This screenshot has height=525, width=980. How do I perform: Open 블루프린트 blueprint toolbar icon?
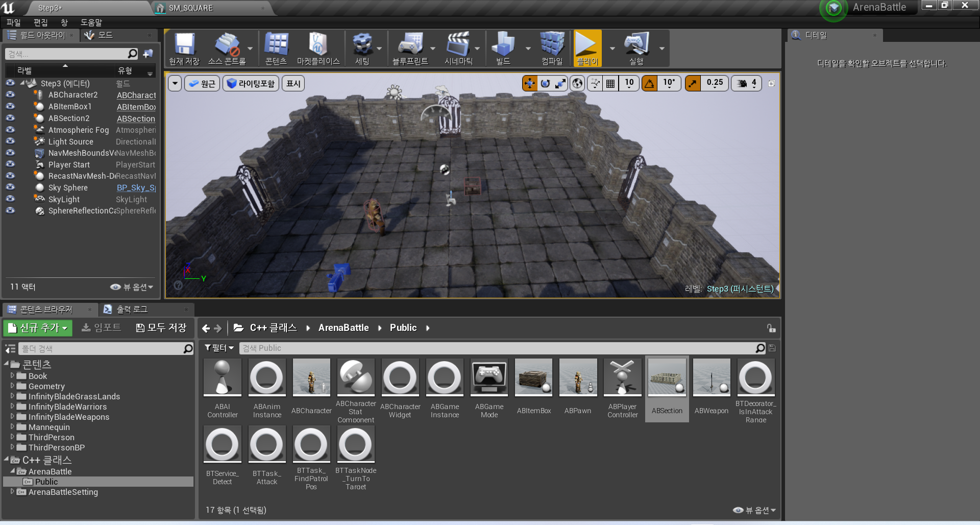coord(410,48)
